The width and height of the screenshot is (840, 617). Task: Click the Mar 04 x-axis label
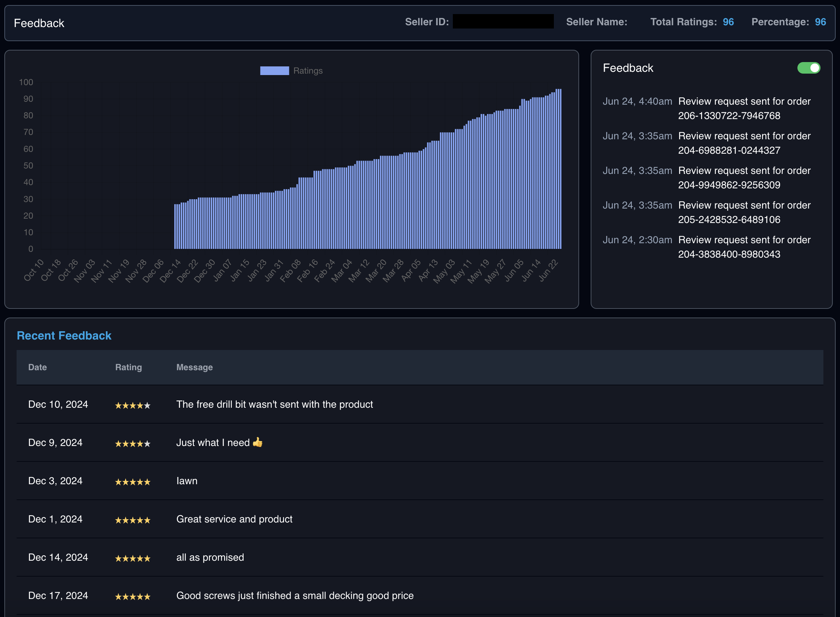(x=341, y=270)
